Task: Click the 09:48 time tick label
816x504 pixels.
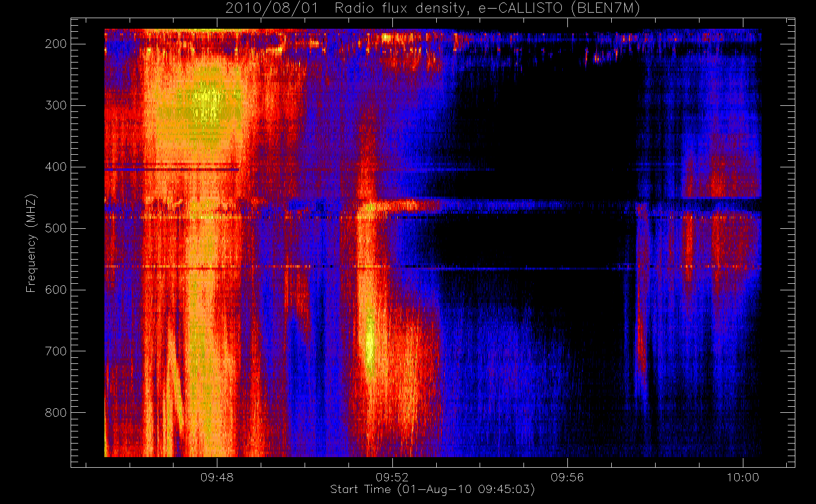Action: pyautogui.click(x=217, y=477)
